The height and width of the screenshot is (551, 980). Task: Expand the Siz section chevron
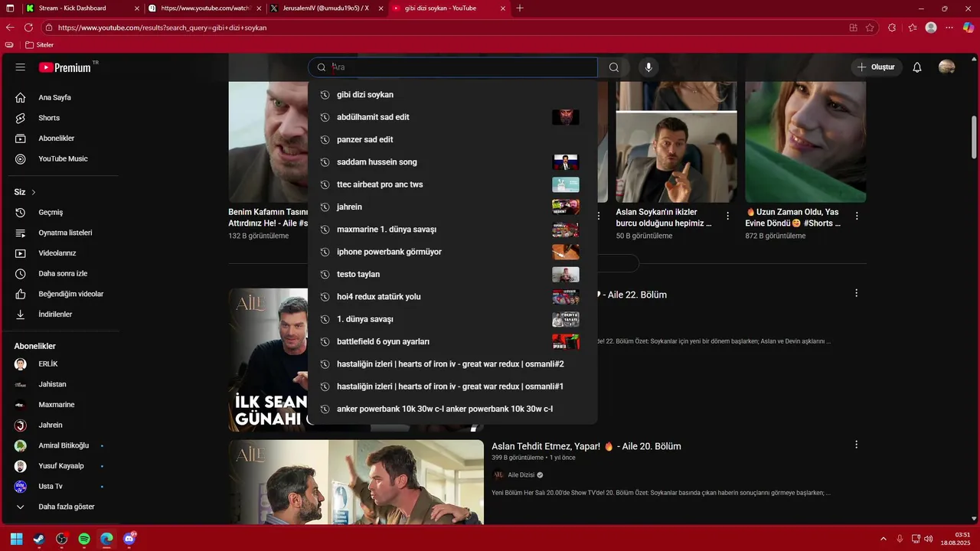pos(34,192)
